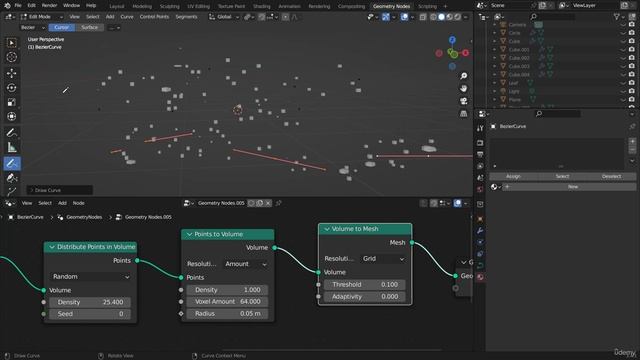
Task: Select the Measure tool
Action: [x=11, y=147]
